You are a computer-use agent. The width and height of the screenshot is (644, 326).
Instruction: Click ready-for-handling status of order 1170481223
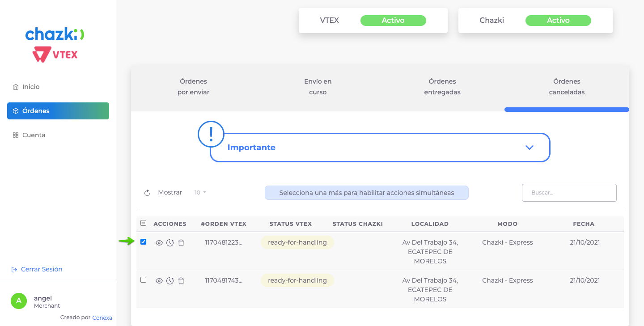click(x=297, y=242)
